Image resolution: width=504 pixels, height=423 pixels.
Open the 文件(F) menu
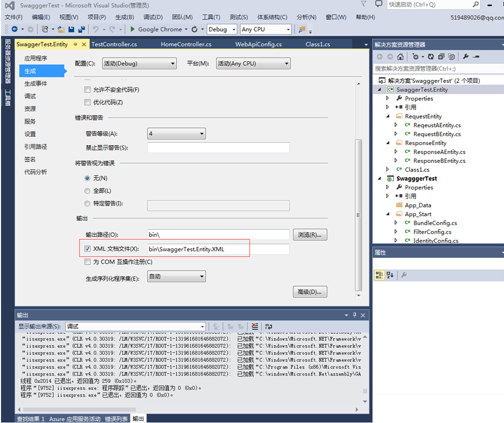pyautogui.click(x=13, y=17)
